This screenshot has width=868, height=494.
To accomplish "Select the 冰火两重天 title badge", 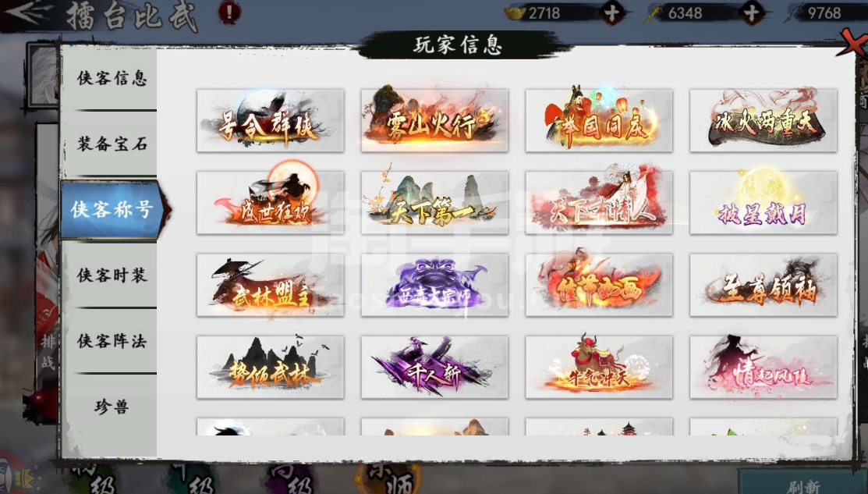I will tap(763, 120).
